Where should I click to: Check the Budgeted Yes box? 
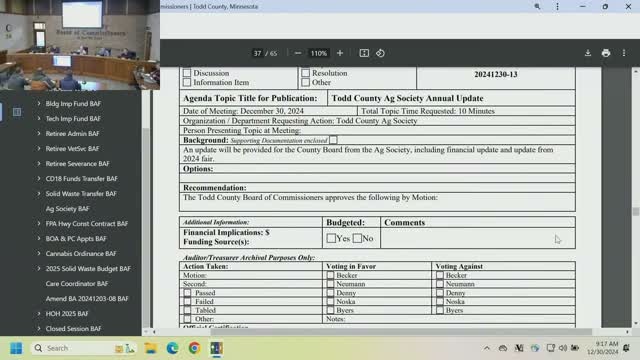coord(331,238)
